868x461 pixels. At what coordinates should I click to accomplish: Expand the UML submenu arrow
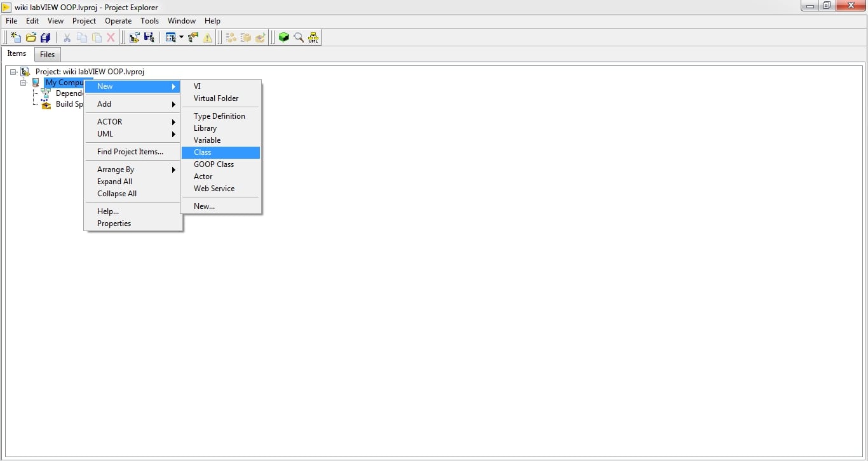point(173,134)
